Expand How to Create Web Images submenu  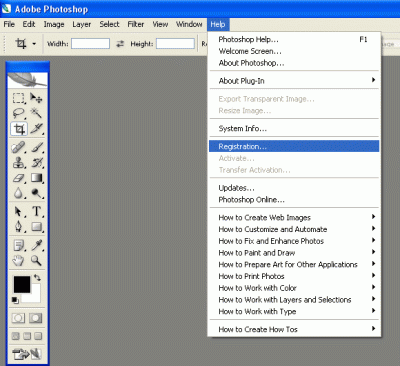(294, 218)
